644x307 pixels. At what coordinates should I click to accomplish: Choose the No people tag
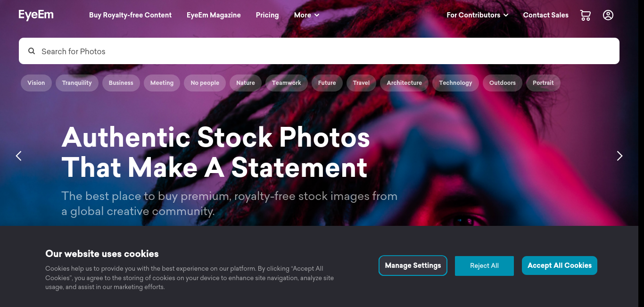pyautogui.click(x=205, y=83)
